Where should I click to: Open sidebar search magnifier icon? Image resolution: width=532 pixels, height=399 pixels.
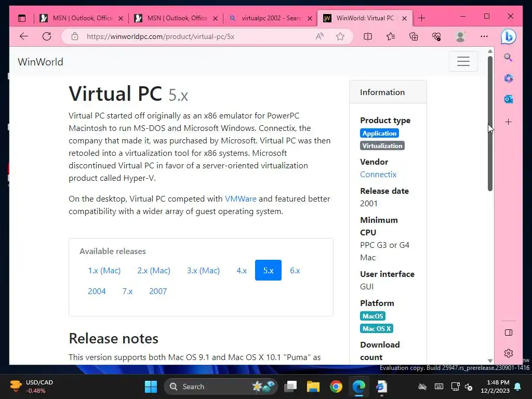point(508,57)
